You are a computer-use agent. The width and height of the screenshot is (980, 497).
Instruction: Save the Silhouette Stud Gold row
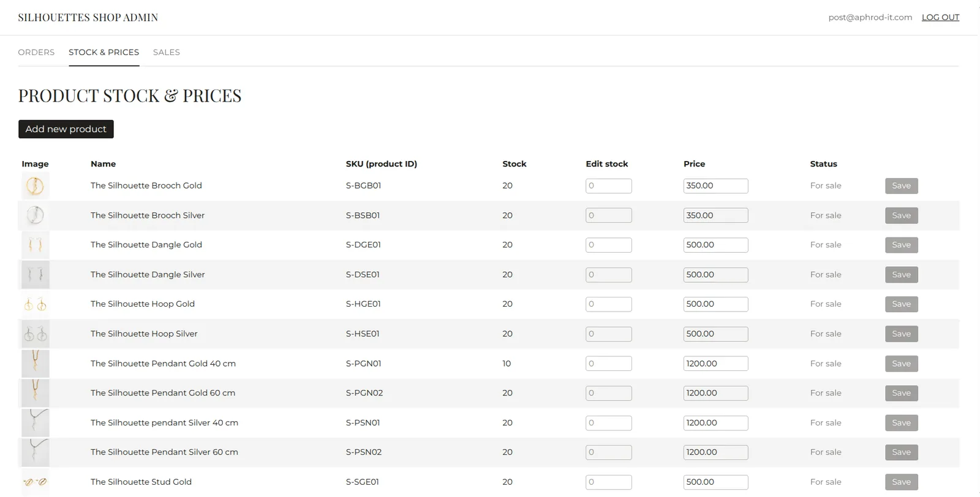(x=901, y=482)
